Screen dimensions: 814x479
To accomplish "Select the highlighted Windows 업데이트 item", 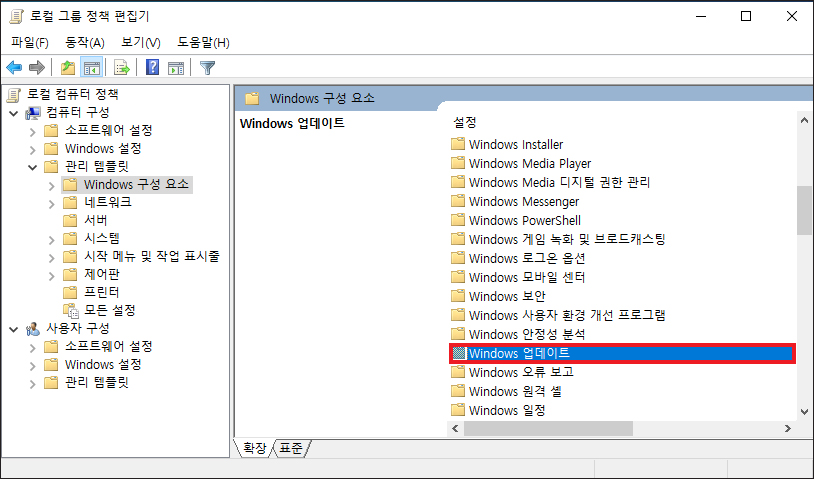I will (x=622, y=353).
